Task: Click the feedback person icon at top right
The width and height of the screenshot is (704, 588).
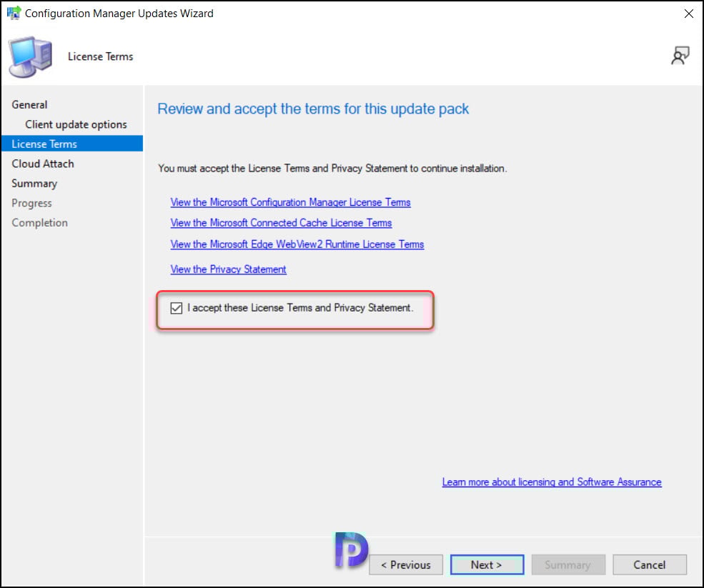Action: pyautogui.click(x=680, y=56)
